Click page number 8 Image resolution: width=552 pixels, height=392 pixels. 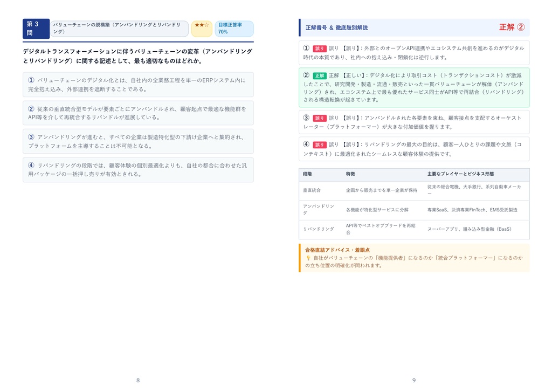pyautogui.click(x=138, y=380)
